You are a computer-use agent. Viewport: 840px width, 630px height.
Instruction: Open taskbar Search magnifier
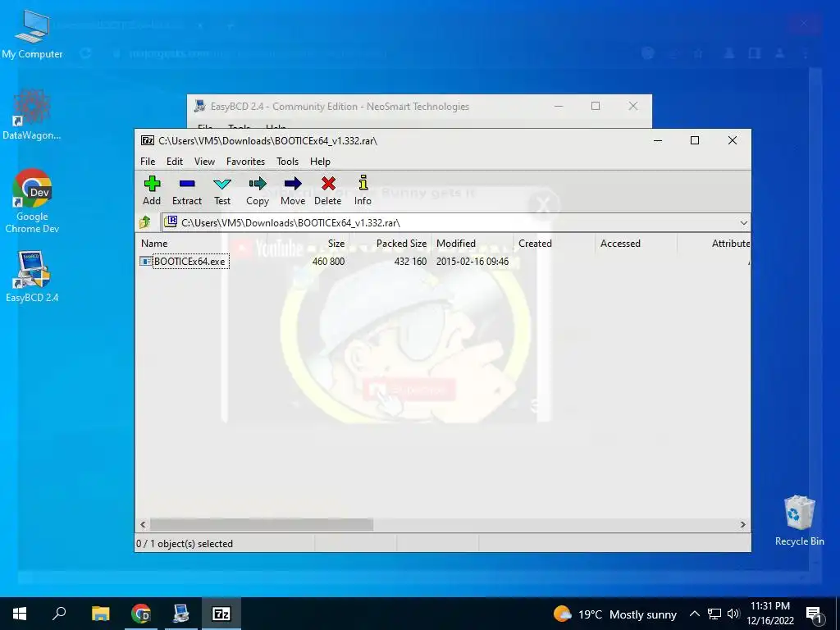(x=59, y=614)
